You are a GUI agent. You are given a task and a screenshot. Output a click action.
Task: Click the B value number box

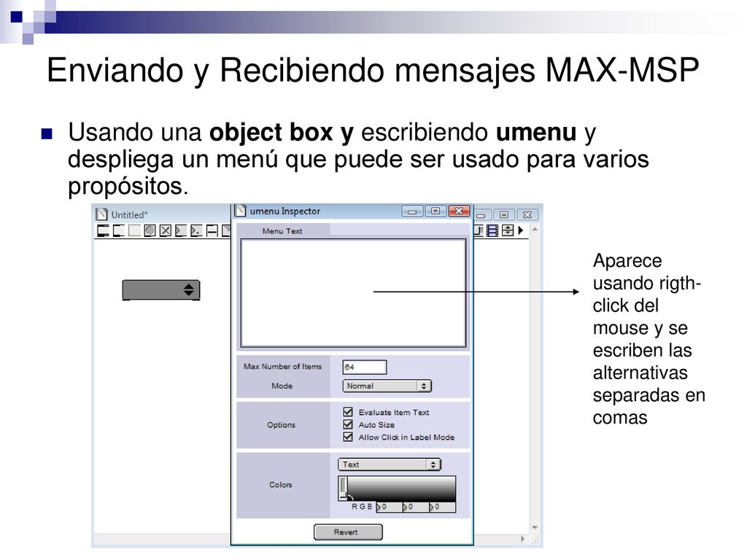442,507
